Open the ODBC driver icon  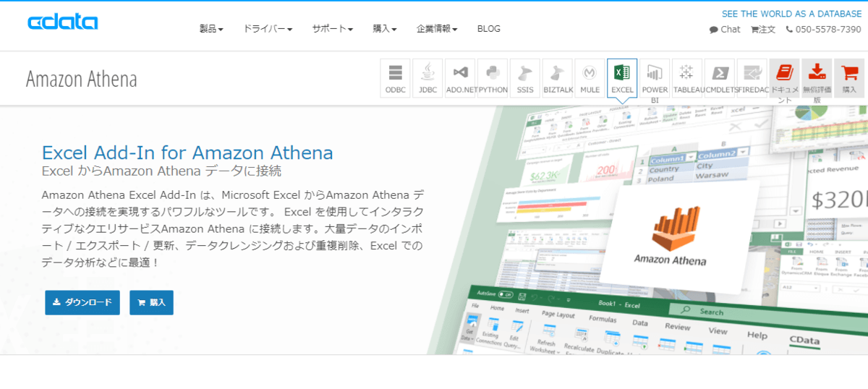pyautogui.click(x=395, y=78)
